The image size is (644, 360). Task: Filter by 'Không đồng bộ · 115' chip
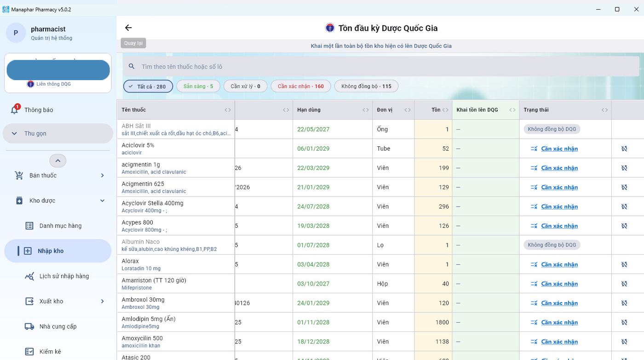366,87
